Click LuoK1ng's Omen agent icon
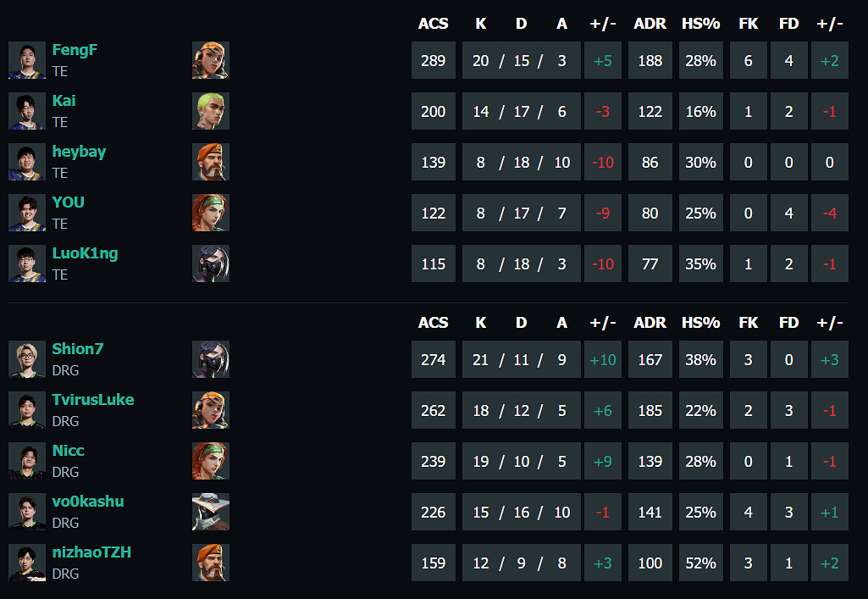This screenshot has width=868, height=599. point(210,263)
